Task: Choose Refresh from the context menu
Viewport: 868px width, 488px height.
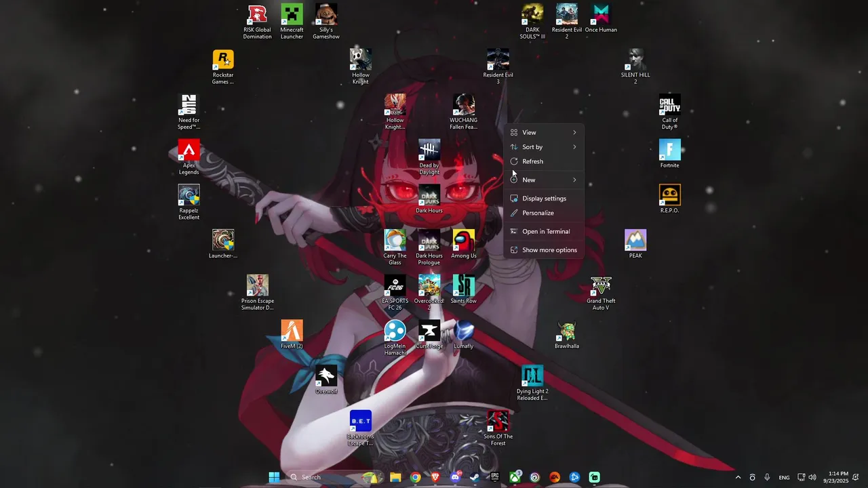Action: tap(544, 161)
